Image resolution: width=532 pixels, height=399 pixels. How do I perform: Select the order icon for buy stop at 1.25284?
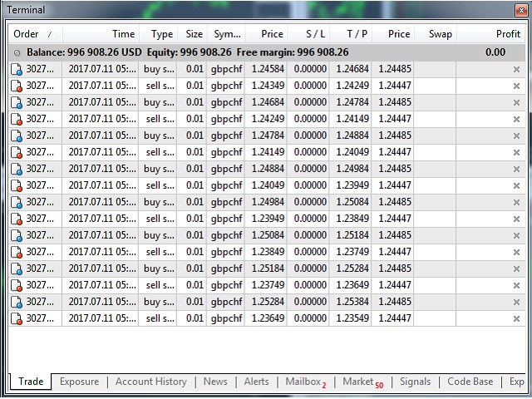pyautogui.click(x=17, y=302)
